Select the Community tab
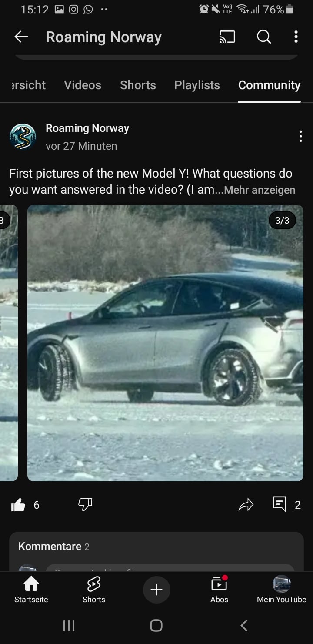Screen dimensions: 313x644 coord(269,85)
